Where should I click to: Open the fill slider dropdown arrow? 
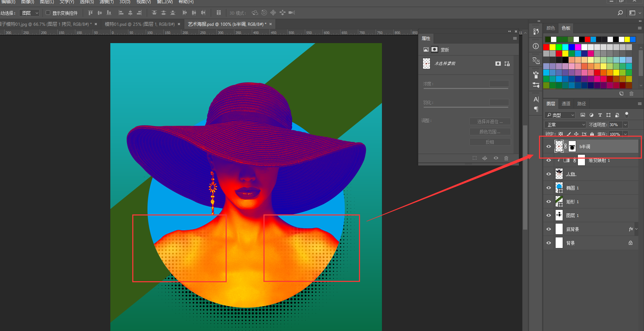pyautogui.click(x=625, y=134)
